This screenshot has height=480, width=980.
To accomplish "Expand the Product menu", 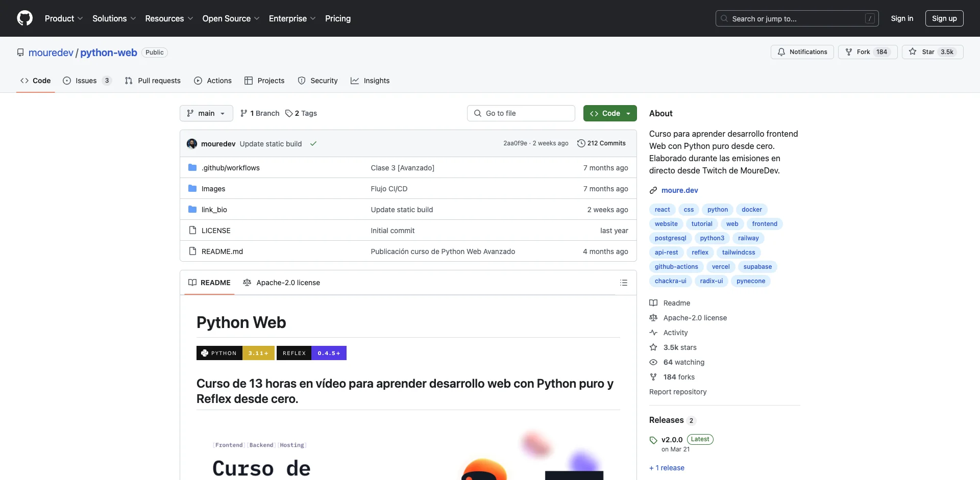I will pos(64,18).
